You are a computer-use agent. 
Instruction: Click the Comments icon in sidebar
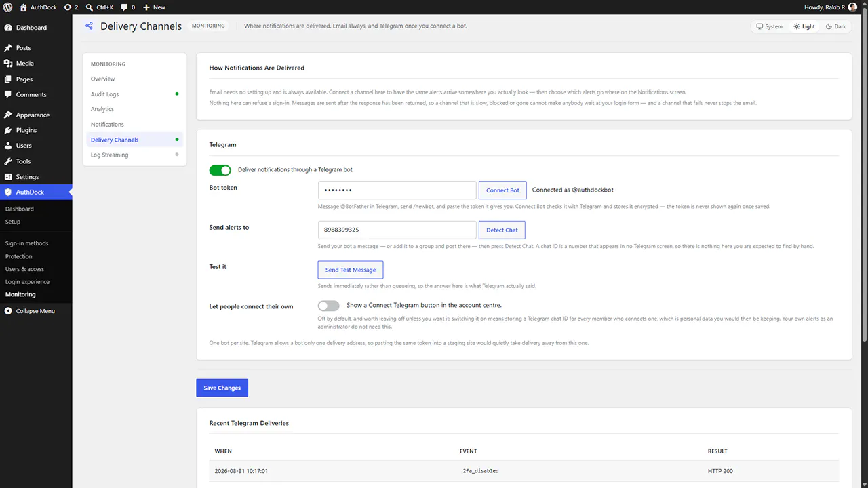click(8, 95)
